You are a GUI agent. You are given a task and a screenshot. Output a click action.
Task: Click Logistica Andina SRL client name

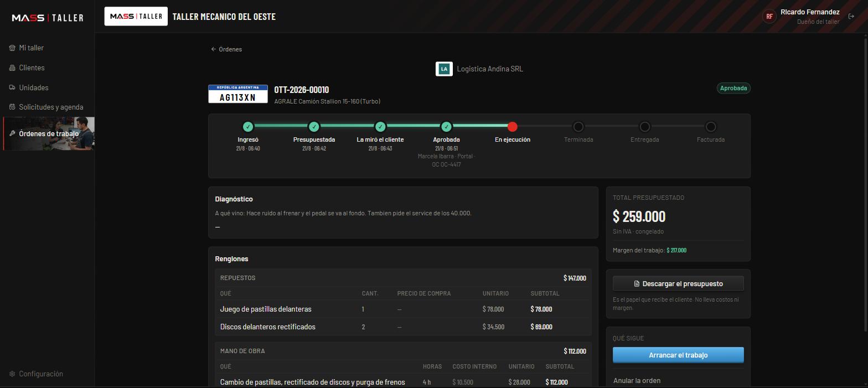[x=490, y=69]
